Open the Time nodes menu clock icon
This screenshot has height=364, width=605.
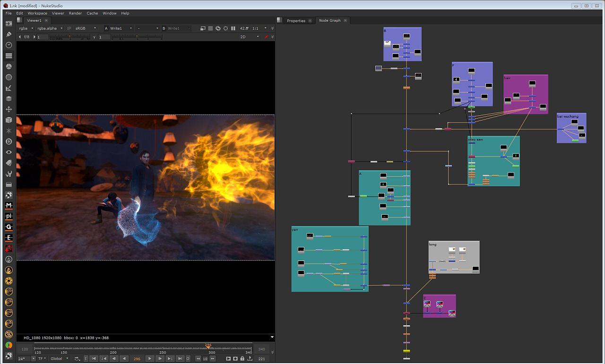click(x=9, y=45)
